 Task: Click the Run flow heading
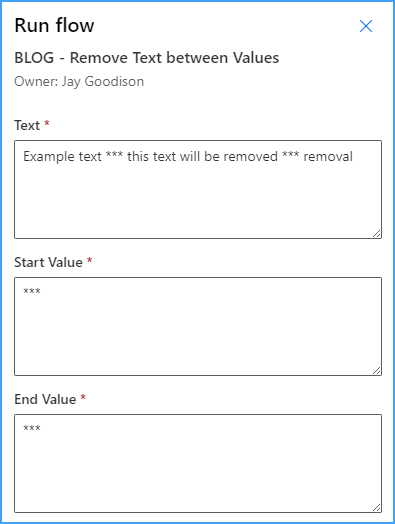coord(54,25)
